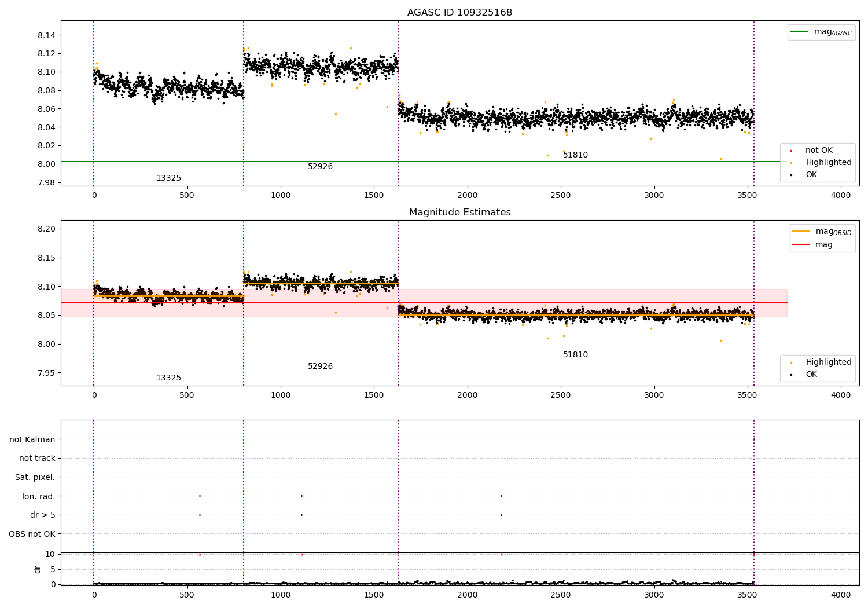
Task: Click the "not Kalman" row label
Action: pos(32,439)
